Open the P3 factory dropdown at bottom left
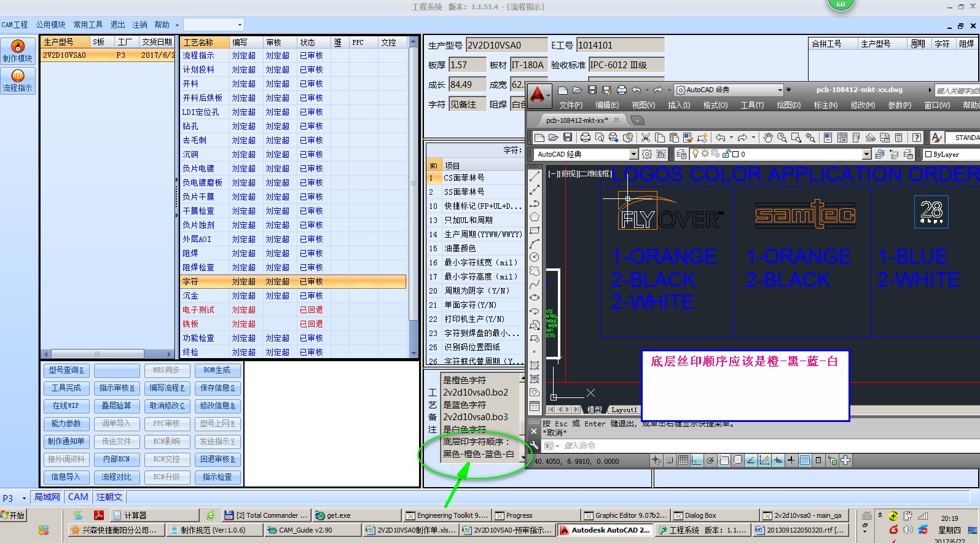The width and height of the screenshot is (980, 543). click(x=24, y=498)
